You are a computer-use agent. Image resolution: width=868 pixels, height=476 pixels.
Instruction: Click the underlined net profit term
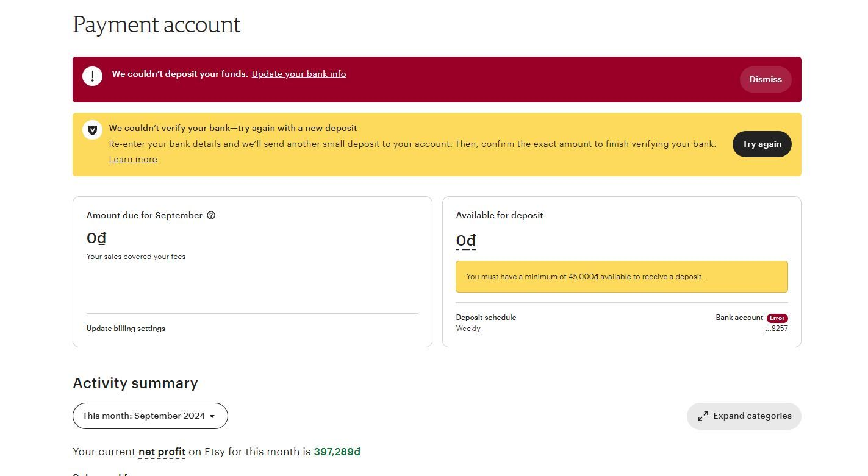(162, 452)
